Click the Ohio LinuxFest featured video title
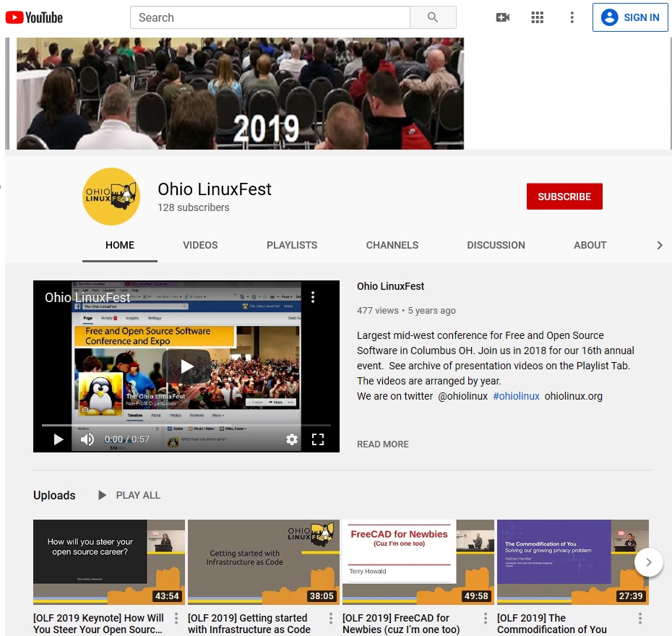This screenshot has width=672, height=636. [390, 286]
